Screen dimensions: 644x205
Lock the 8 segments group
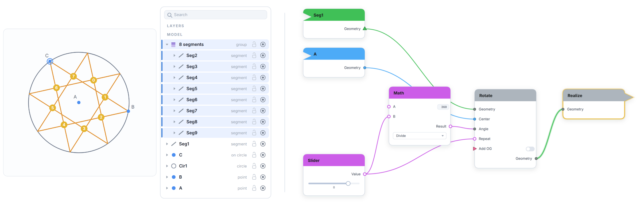click(x=254, y=44)
